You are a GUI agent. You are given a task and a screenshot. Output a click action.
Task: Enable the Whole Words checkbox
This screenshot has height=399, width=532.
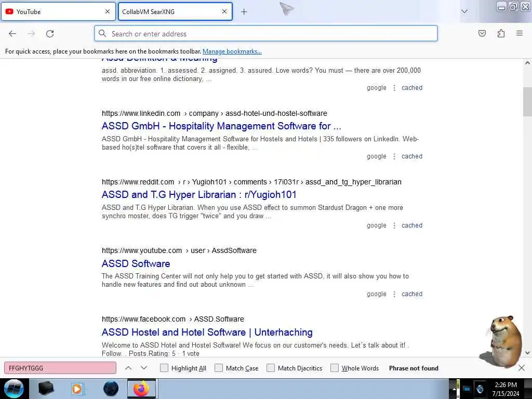point(335,368)
